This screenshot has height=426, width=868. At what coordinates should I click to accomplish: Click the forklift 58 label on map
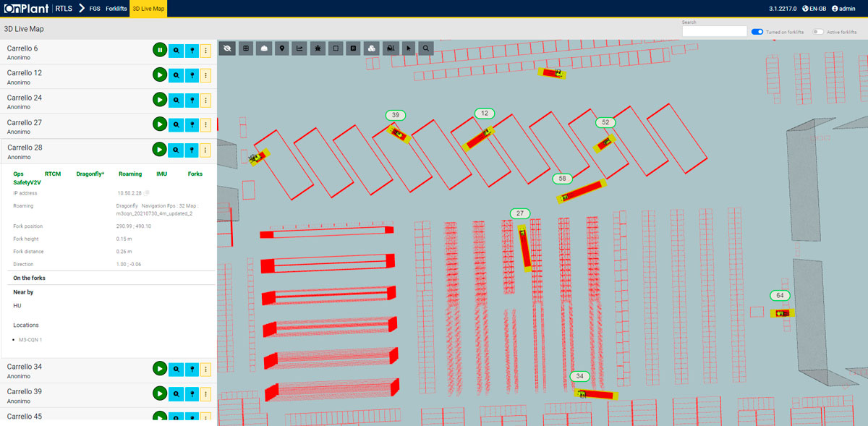563,178
